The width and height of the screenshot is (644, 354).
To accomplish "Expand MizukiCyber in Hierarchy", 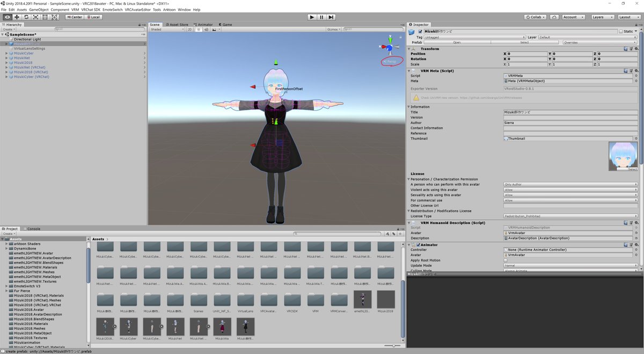I will (6, 53).
